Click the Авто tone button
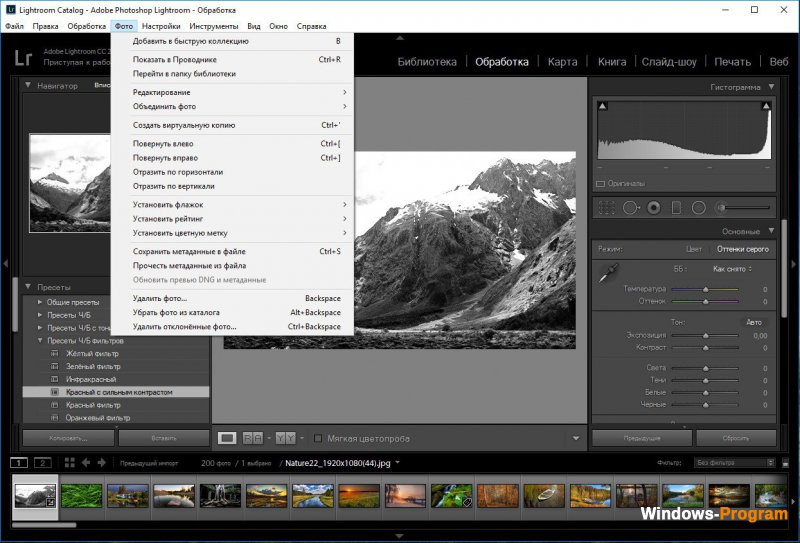Viewport: 800px width, 543px height. pos(754,322)
